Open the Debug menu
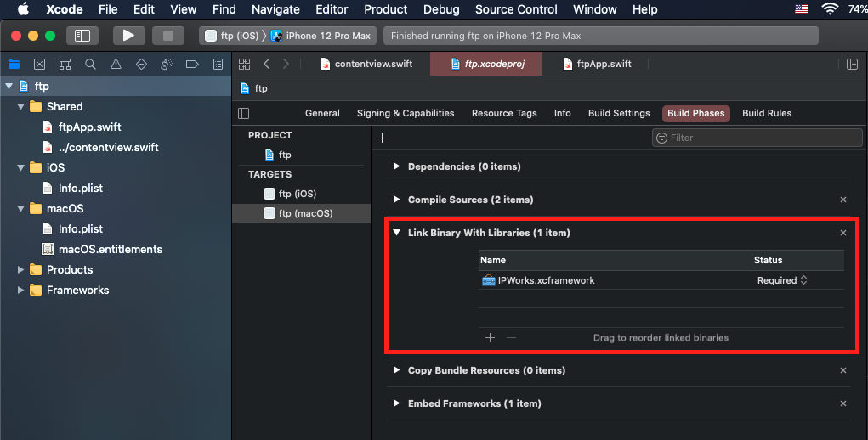 [441, 9]
